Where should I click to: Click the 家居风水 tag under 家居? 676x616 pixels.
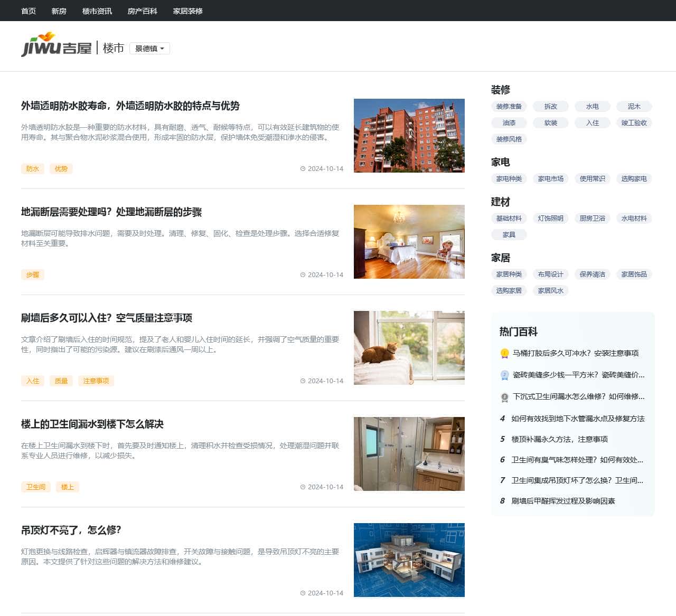(x=550, y=290)
